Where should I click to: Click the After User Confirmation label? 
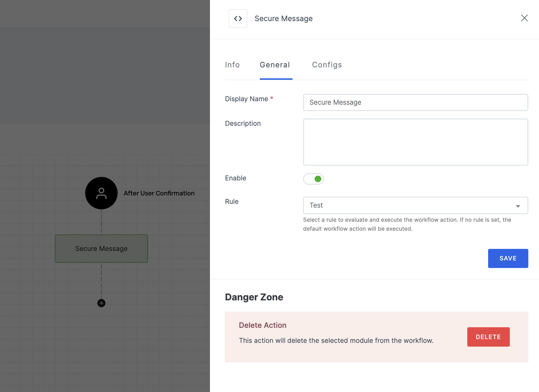point(159,193)
